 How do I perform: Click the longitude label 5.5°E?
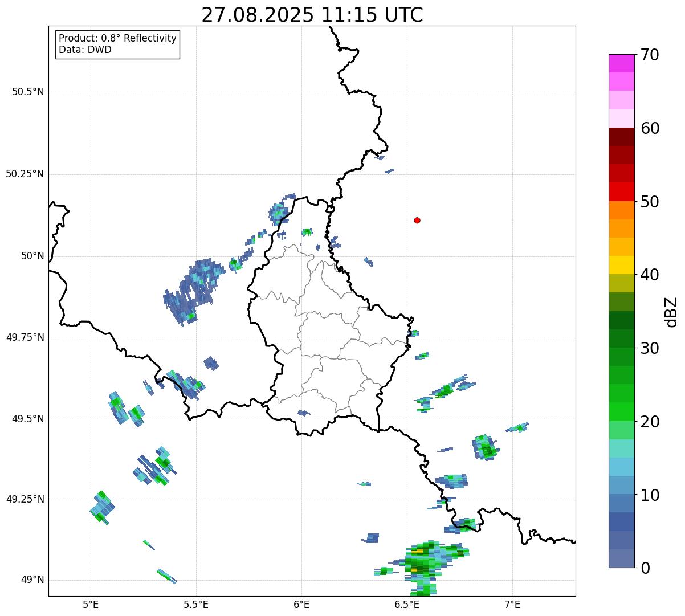pyautogui.click(x=196, y=604)
